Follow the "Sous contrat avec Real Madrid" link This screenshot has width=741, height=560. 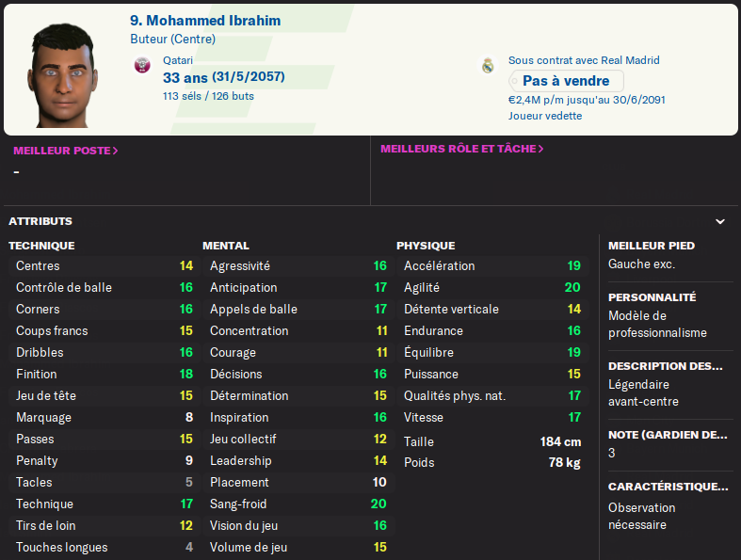[584, 60]
